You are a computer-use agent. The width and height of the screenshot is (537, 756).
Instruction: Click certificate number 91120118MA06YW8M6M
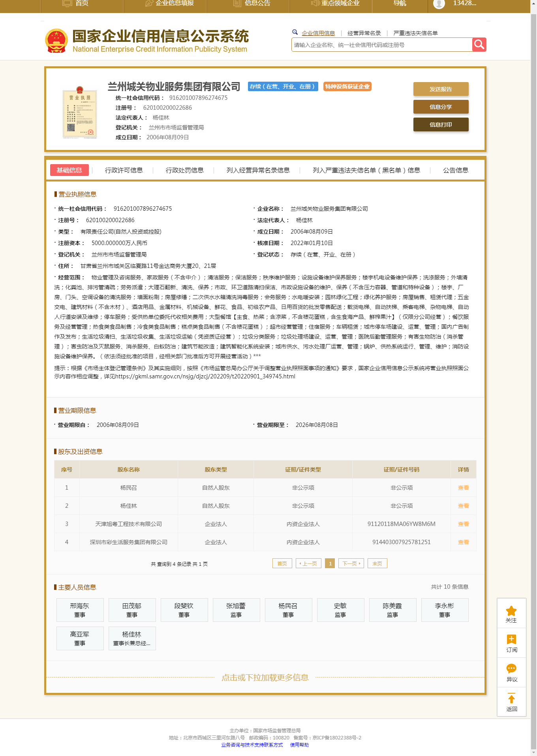[402, 524]
